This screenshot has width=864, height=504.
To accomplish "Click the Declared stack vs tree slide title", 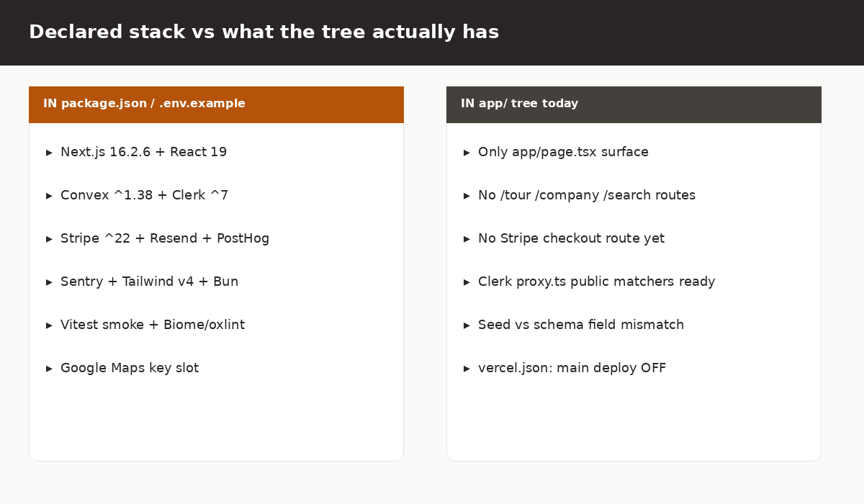I will click(x=264, y=32).
